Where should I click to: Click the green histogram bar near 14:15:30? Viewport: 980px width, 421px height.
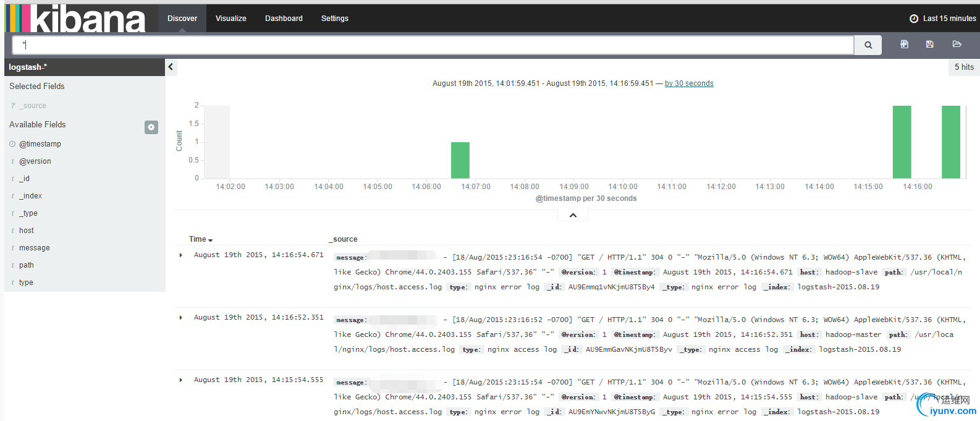[902, 142]
